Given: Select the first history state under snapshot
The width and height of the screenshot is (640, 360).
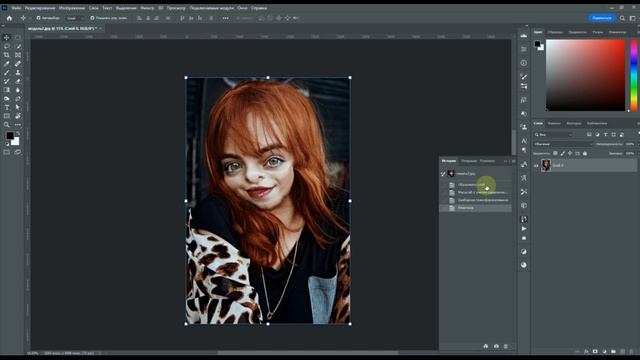Looking at the screenshot, I should (x=476, y=184).
